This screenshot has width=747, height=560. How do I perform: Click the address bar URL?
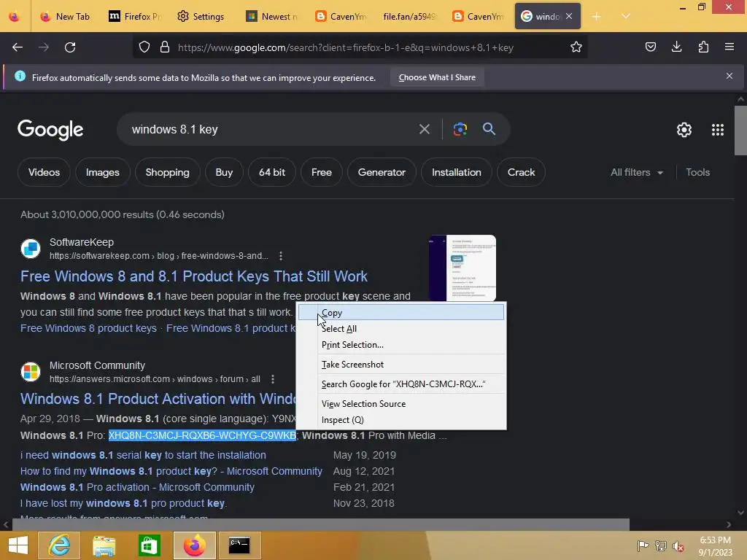(345, 47)
